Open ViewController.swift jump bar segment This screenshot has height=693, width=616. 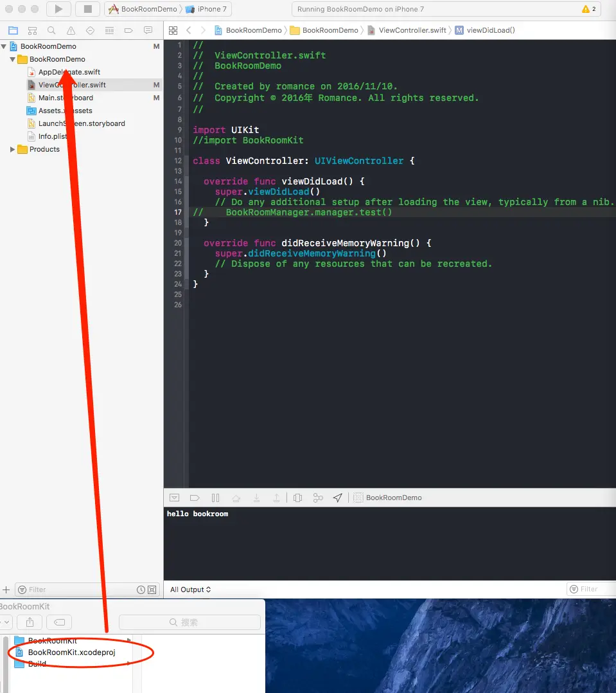(407, 30)
